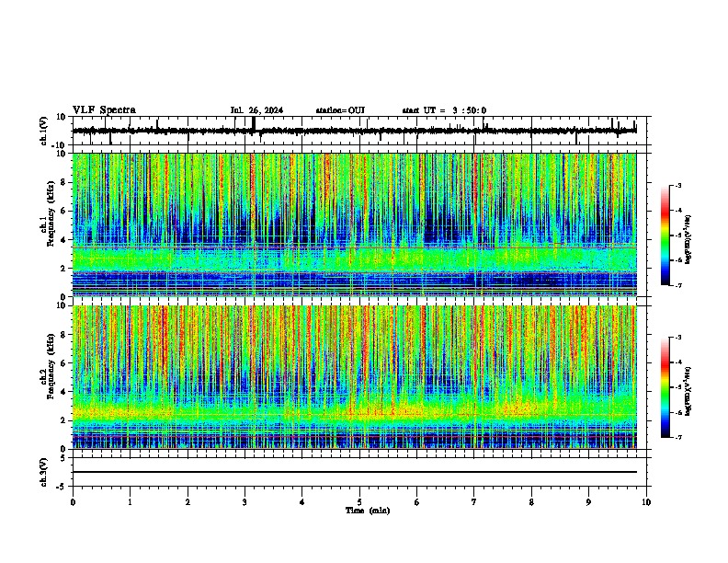This screenshot has width=728, height=563.
Task: Click the "8" kHz tick on ch.1 frequency axis
Action: click(x=64, y=182)
